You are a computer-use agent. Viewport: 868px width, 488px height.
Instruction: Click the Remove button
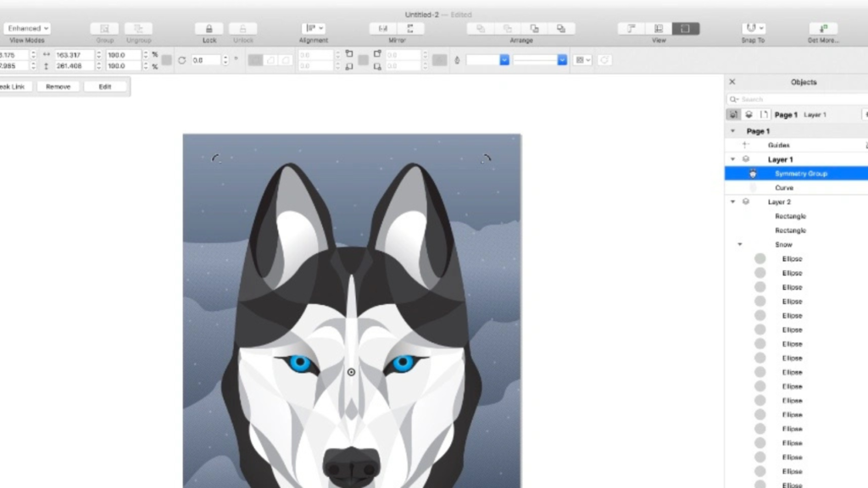point(58,86)
